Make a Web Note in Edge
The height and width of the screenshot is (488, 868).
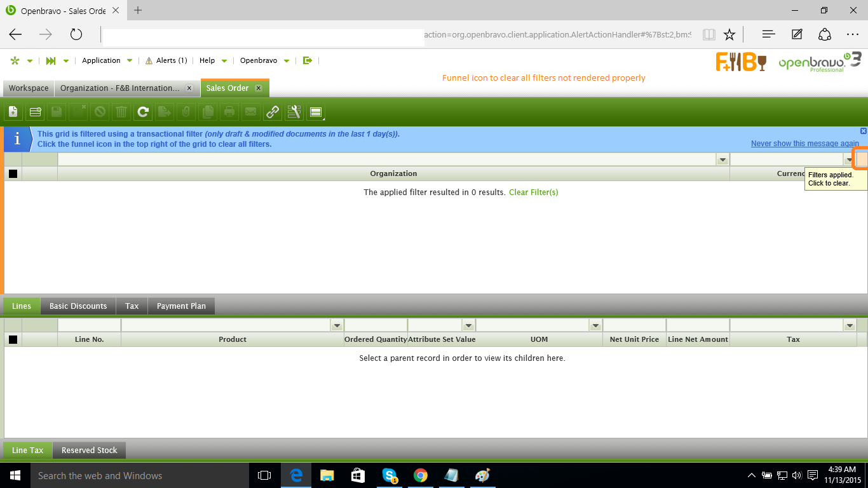[797, 34]
